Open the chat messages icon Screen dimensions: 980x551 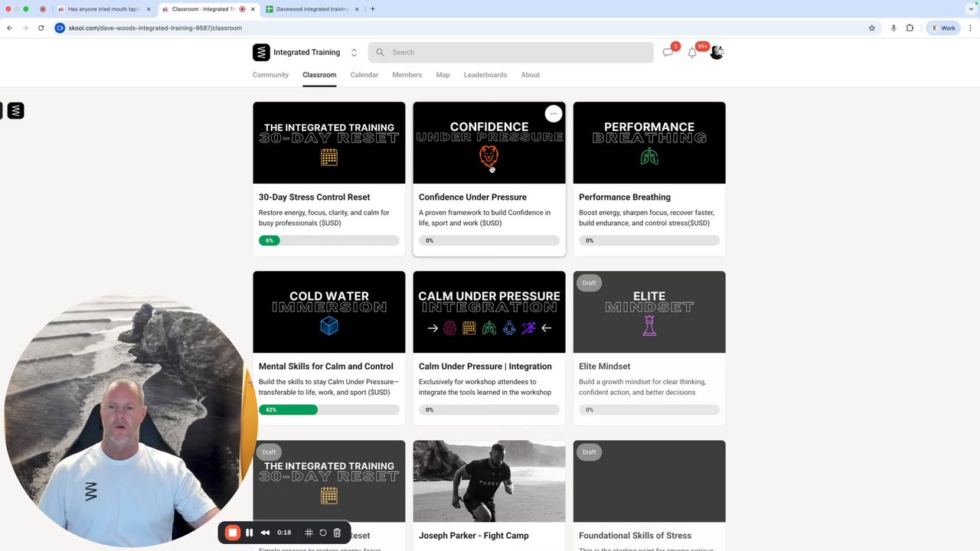point(668,52)
